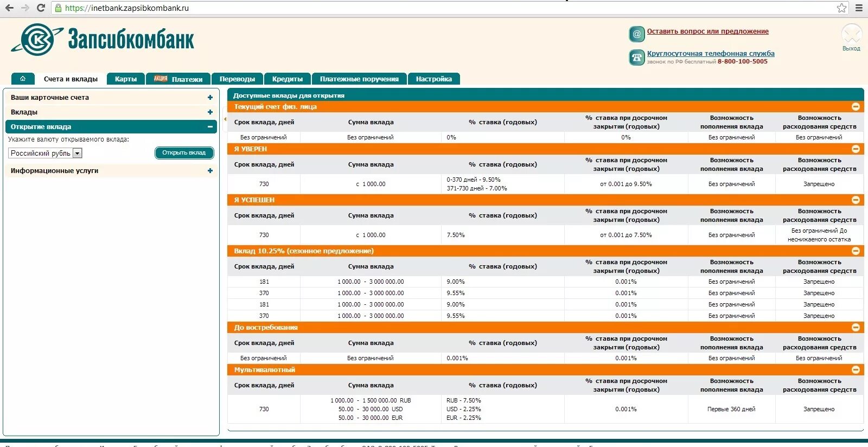The width and height of the screenshot is (868, 447).
Task: Click Доступные вклады для открытия header
Action: pyautogui.click(x=289, y=95)
